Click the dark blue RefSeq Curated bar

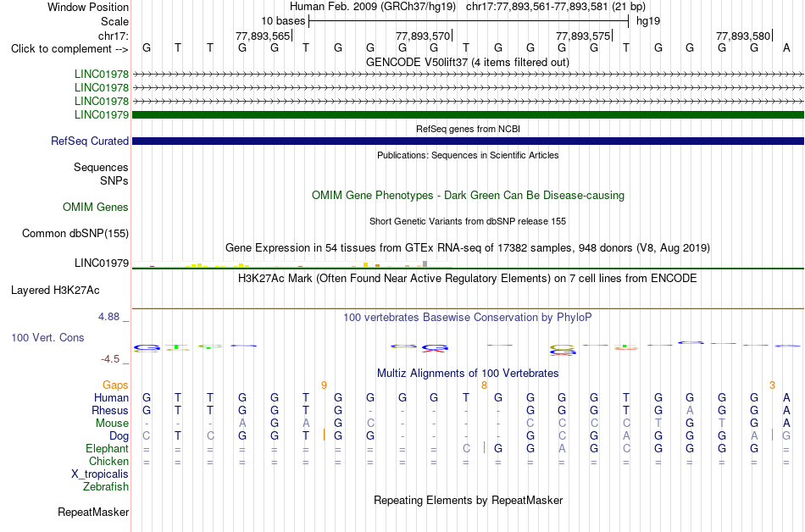[x=469, y=141]
